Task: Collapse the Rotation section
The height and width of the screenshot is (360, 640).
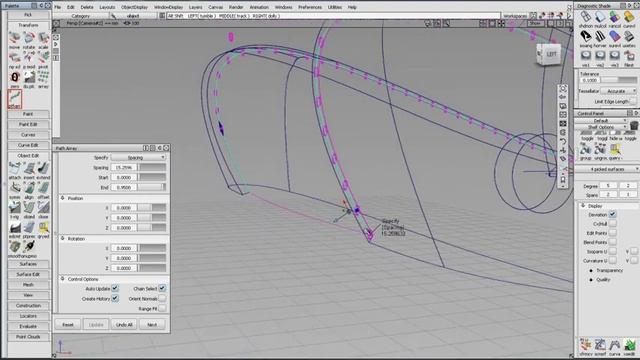Action: [x=63, y=238]
